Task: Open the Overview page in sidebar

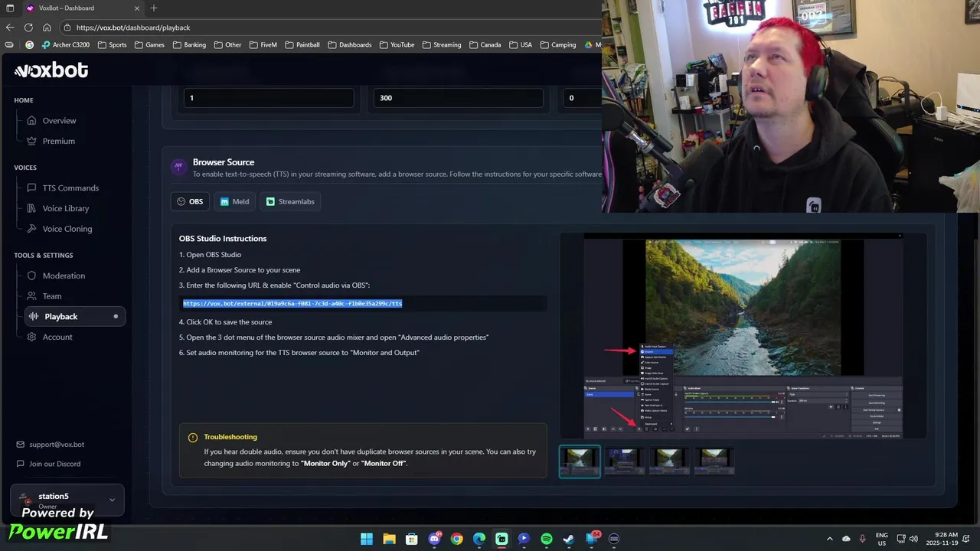Action: point(59,121)
